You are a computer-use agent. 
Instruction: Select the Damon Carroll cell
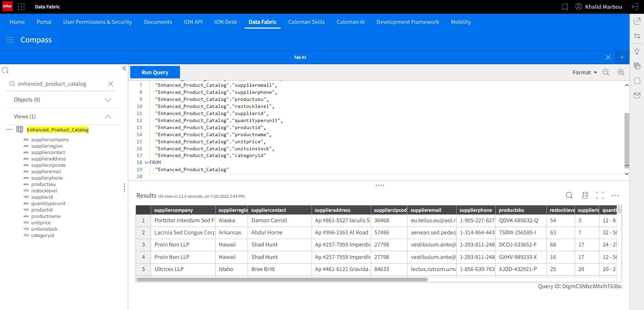click(280, 220)
